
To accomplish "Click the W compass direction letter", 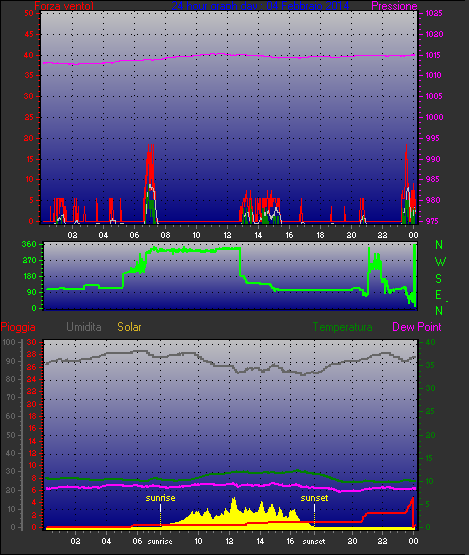I will (440, 262).
